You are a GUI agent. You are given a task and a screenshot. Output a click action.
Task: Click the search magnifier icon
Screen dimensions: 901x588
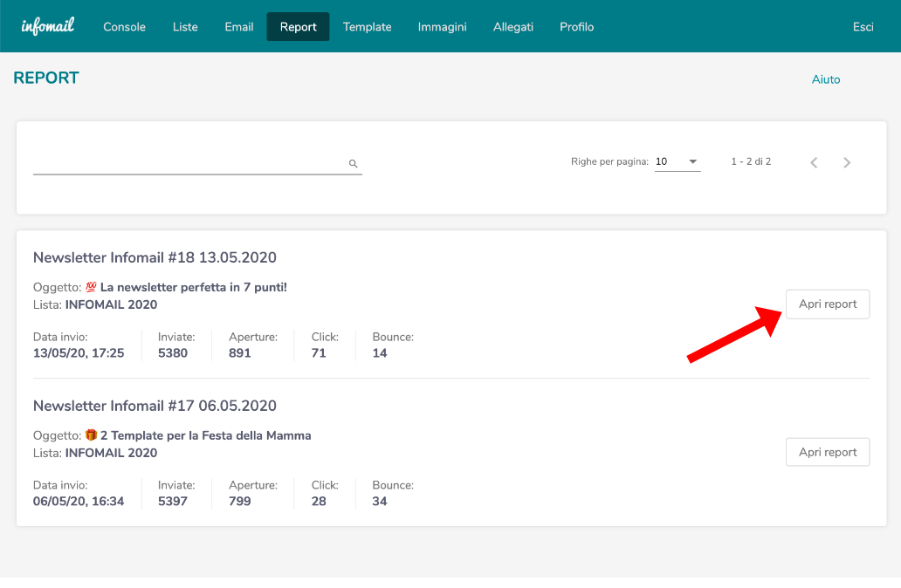(353, 164)
